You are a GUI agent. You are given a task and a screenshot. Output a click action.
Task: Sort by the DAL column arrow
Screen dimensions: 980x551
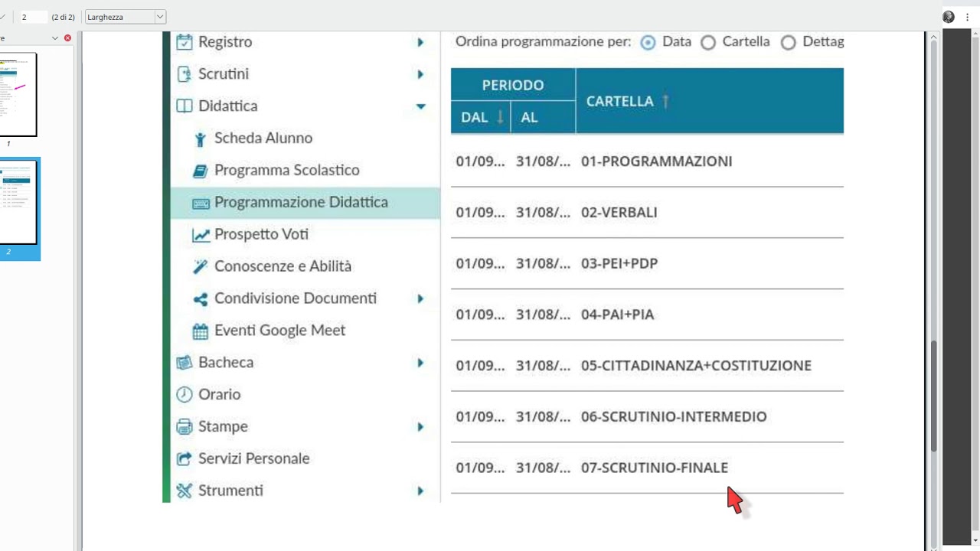pos(501,117)
